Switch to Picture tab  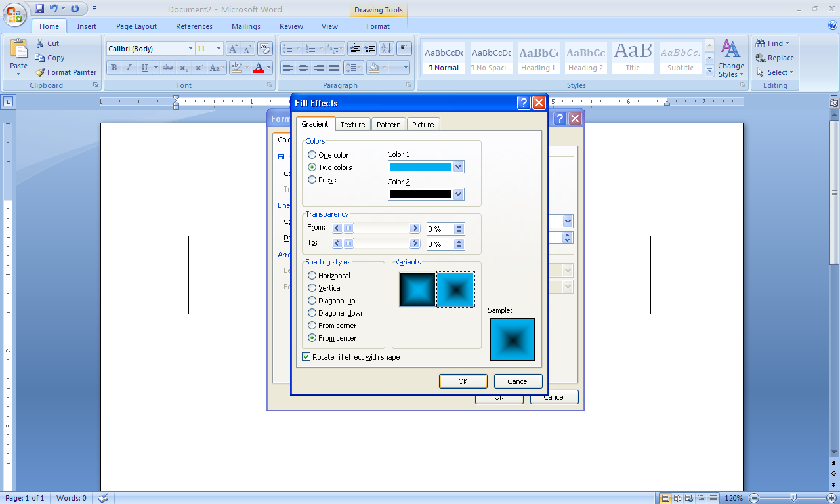[423, 125]
